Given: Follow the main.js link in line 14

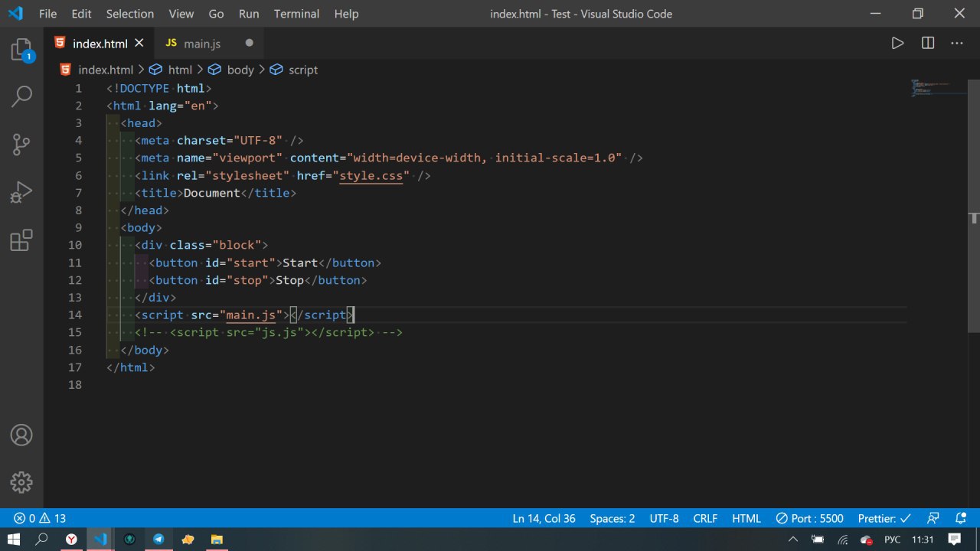Looking at the screenshot, I should point(252,315).
